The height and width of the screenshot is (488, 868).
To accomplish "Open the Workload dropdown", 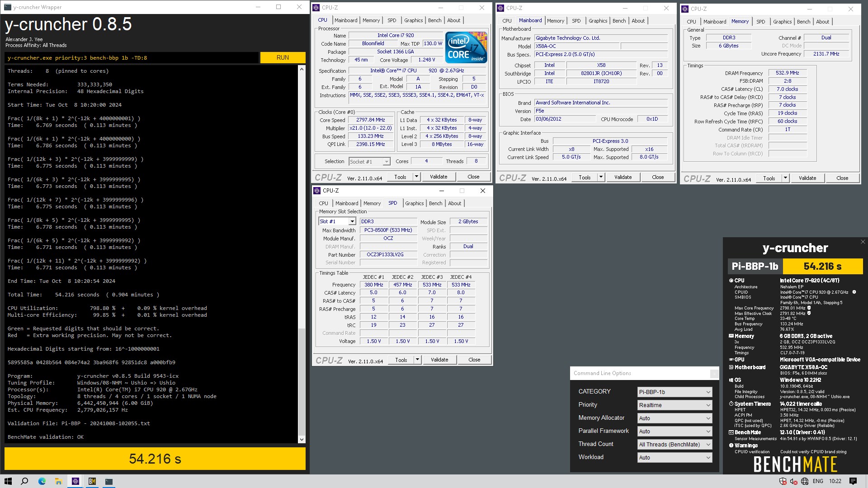I will (675, 458).
